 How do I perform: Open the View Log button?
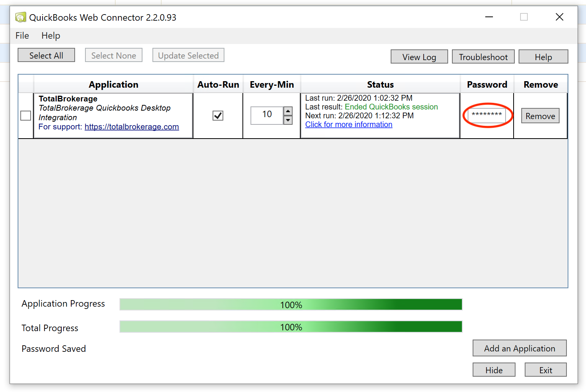coord(419,57)
